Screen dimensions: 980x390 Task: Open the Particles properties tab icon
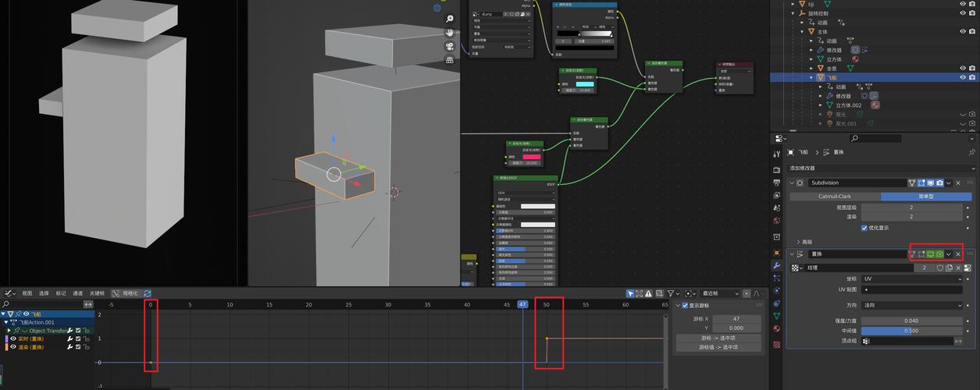776,278
